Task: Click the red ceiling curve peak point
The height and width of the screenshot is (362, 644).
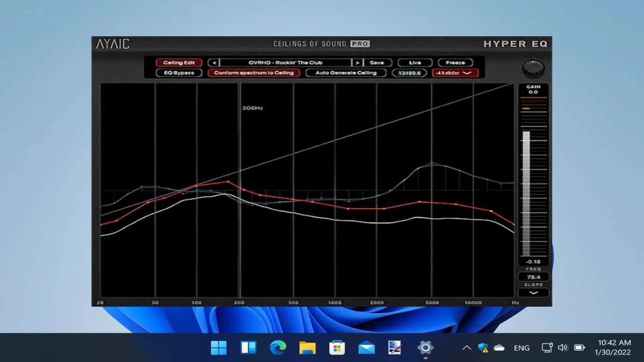Action: [x=228, y=182]
